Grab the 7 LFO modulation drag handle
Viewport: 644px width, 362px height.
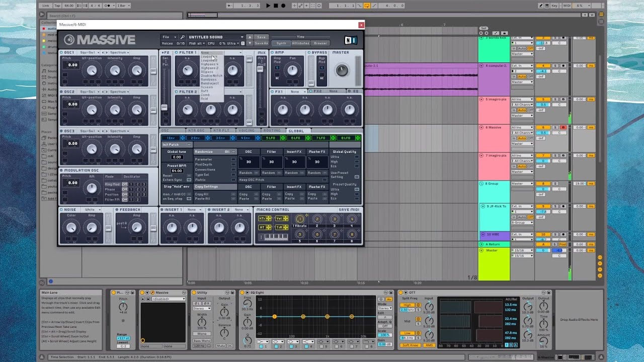[333, 138]
